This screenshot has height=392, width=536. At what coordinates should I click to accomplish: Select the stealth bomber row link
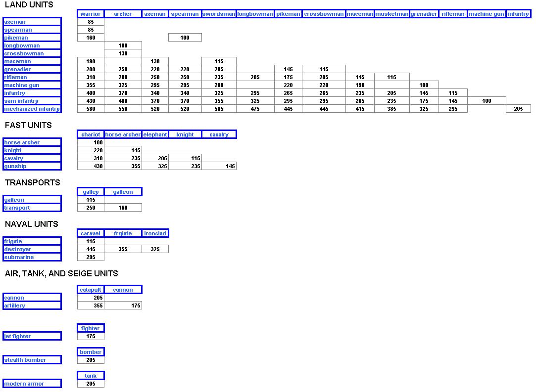(25, 360)
